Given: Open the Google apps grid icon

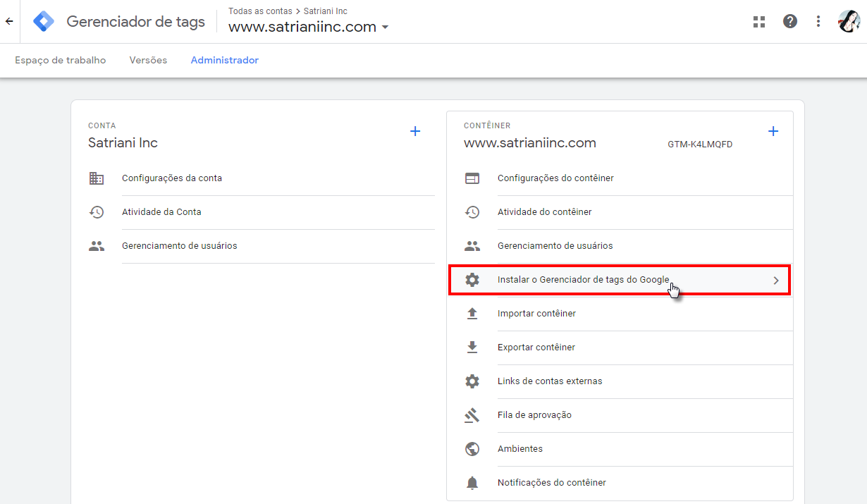Looking at the screenshot, I should 758,21.
